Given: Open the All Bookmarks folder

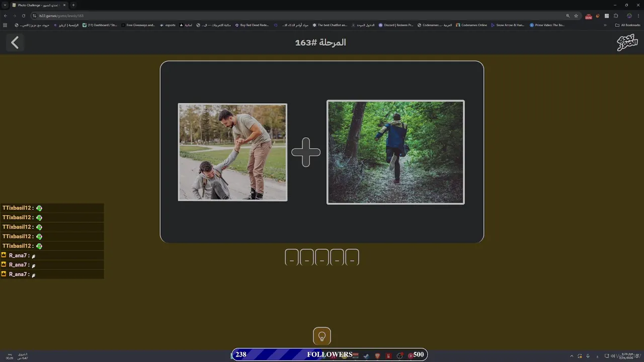Looking at the screenshot, I should coord(628,25).
